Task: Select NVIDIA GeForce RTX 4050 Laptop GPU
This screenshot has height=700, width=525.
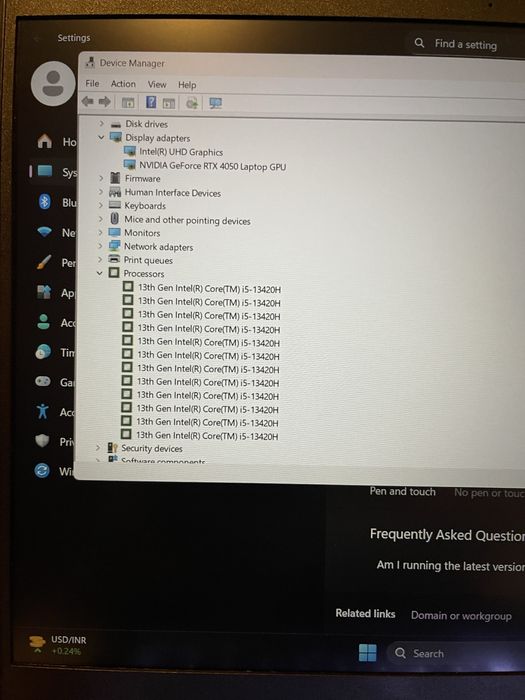Action: [x=212, y=166]
